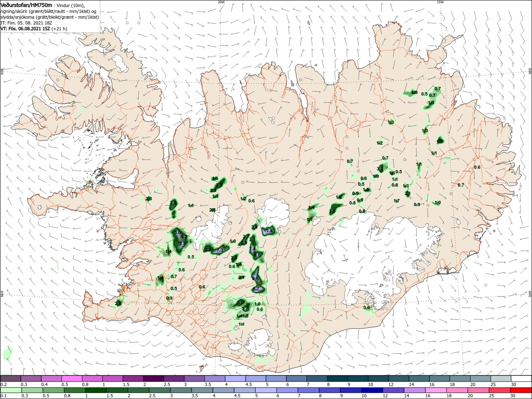The image size is (532, 399).
Task: Choose the pale gray 25 swatch, upper legend
Action: 501,379
